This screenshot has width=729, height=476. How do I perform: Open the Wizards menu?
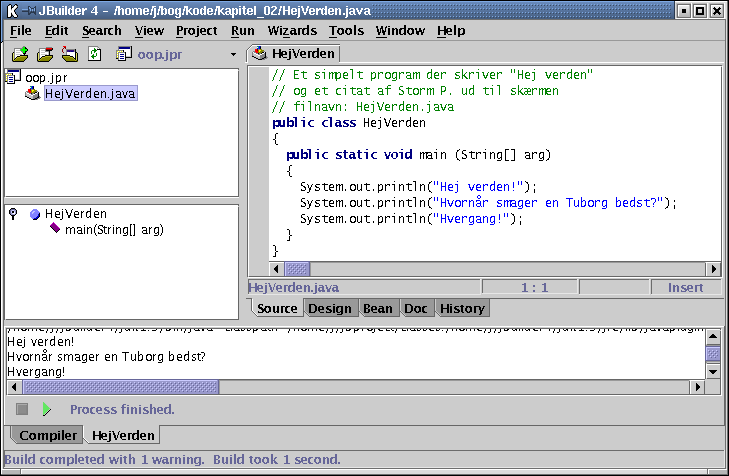pyautogui.click(x=292, y=31)
